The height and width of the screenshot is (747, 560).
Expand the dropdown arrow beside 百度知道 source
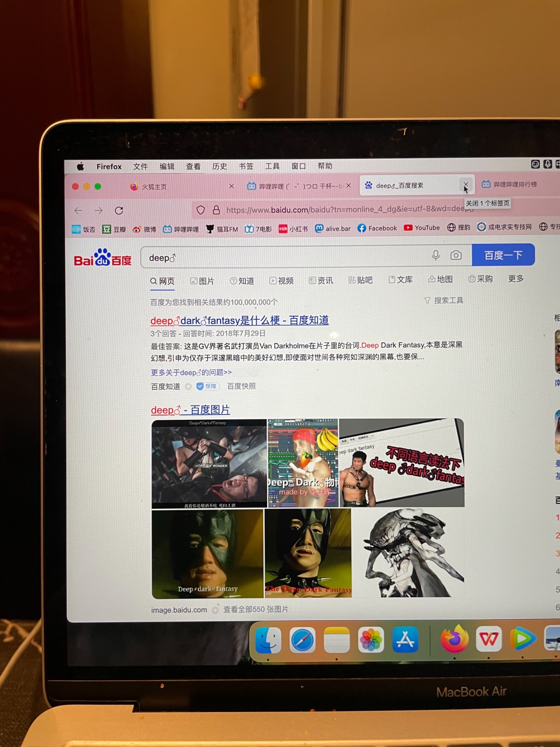[x=188, y=387]
